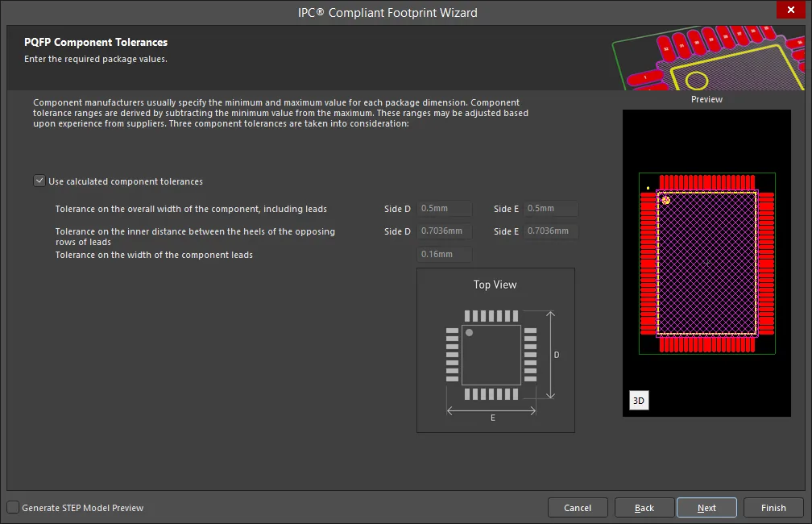Click the pin-1 marker in the footprint preview

click(666, 200)
